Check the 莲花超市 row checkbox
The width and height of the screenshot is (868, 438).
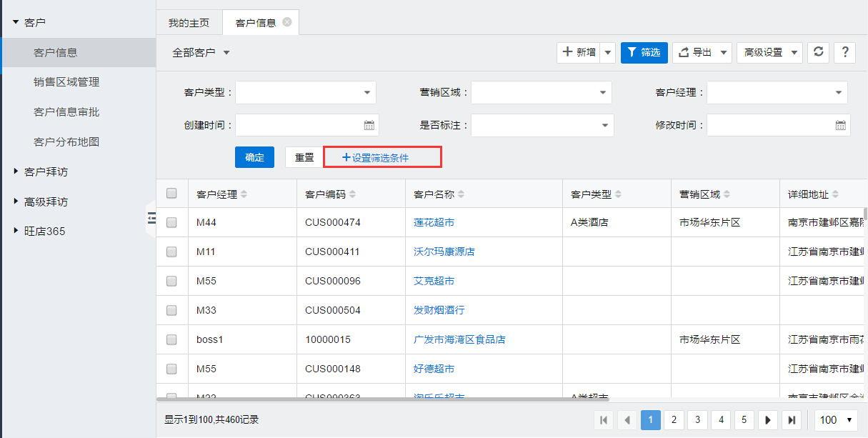coord(171,222)
